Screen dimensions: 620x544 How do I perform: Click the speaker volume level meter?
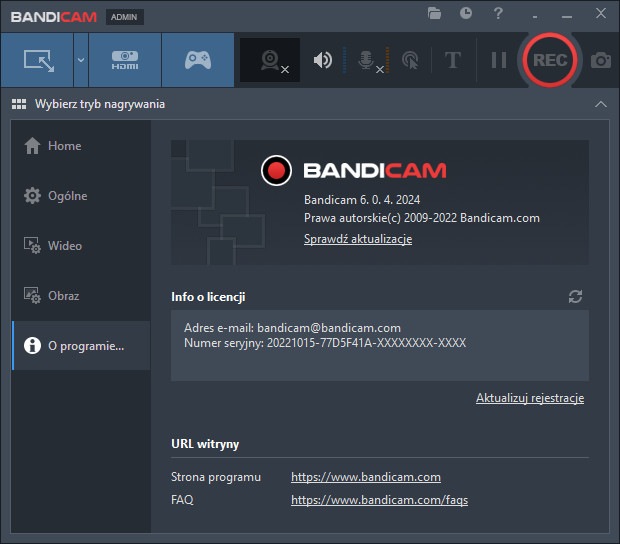344,60
